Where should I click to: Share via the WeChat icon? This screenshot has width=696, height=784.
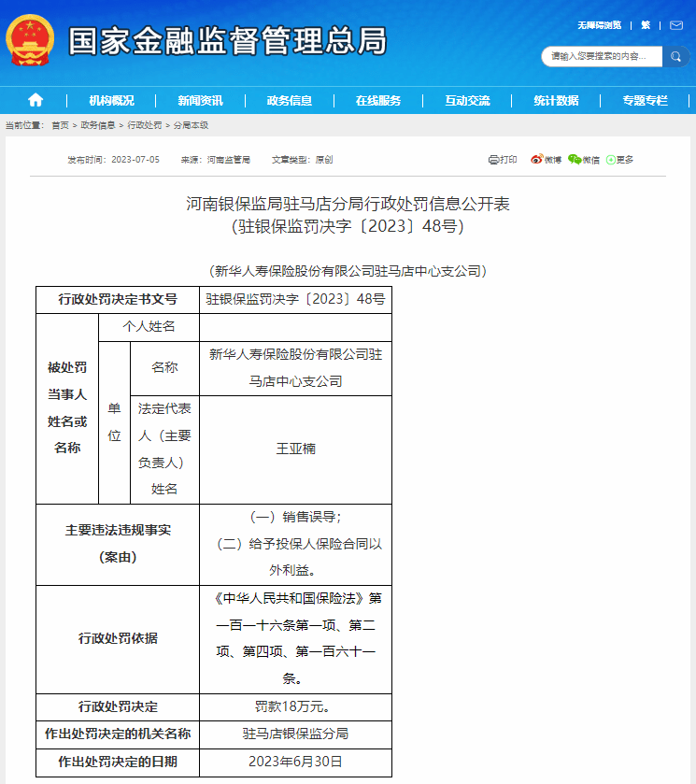tap(575, 159)
